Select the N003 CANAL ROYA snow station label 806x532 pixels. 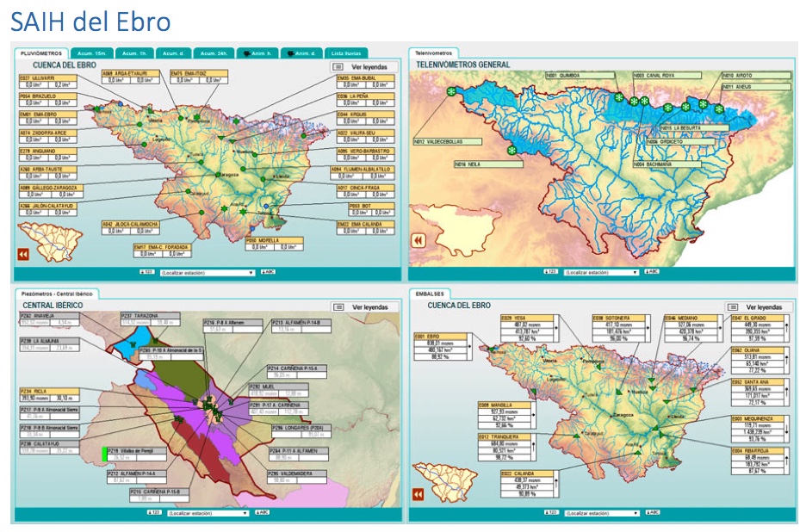pos(667,76)
